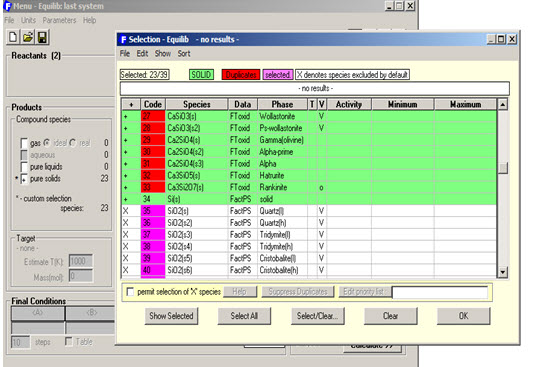
Task: Click the FactSage icon in the Selection title bar
Action: click(x=124, y=40)
